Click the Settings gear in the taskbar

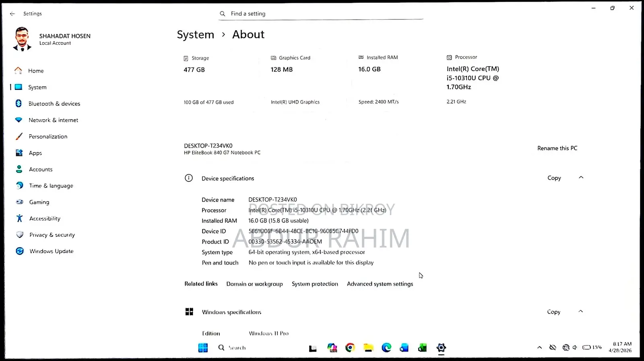(x=441, y=348)
